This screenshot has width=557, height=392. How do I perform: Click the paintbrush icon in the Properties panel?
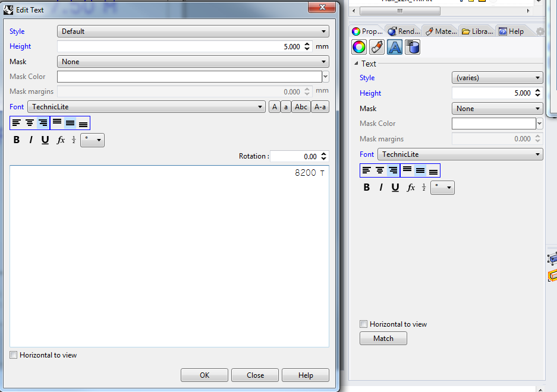click(376, 48)
